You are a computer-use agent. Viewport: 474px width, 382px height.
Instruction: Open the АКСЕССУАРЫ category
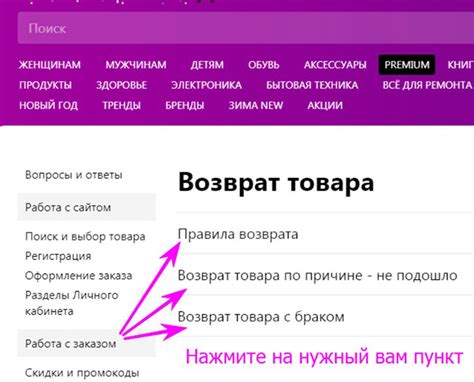pyautogui.click(x=335, y=65)
